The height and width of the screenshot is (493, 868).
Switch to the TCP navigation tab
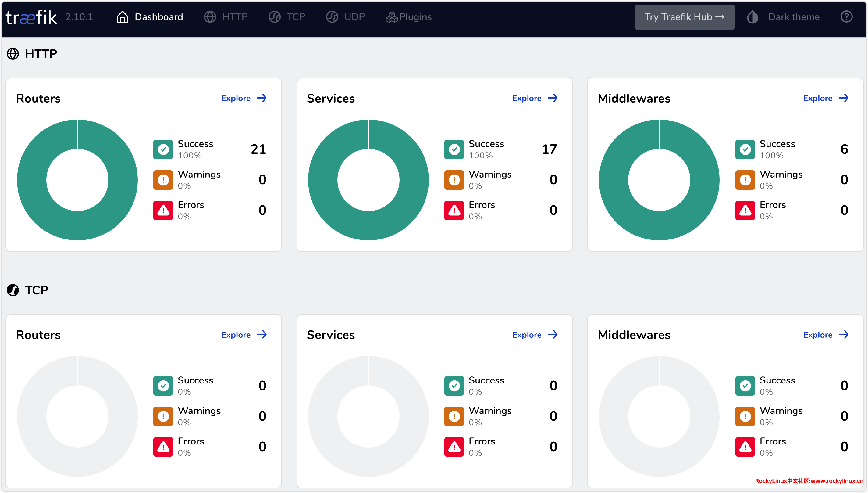tap(287, 17)
